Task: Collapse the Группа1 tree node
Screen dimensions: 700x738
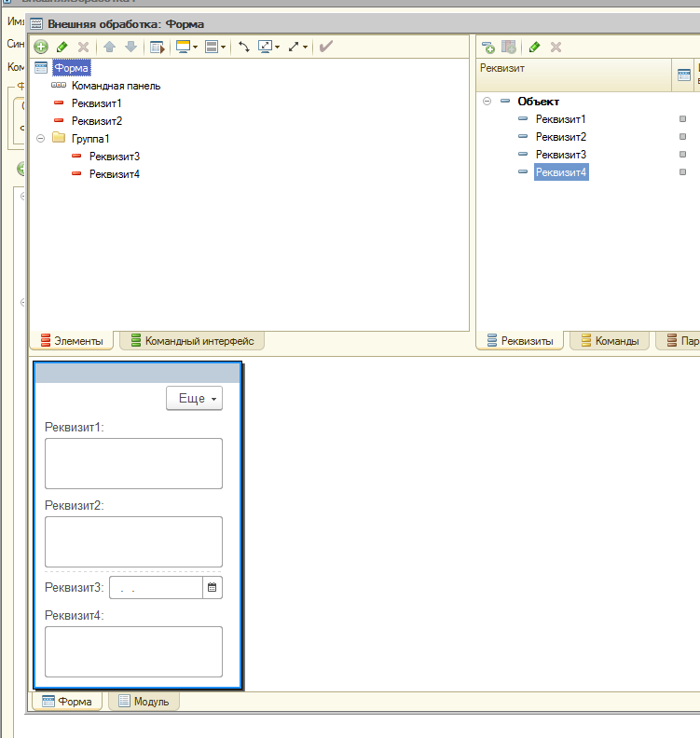Action: pos(40,138)
